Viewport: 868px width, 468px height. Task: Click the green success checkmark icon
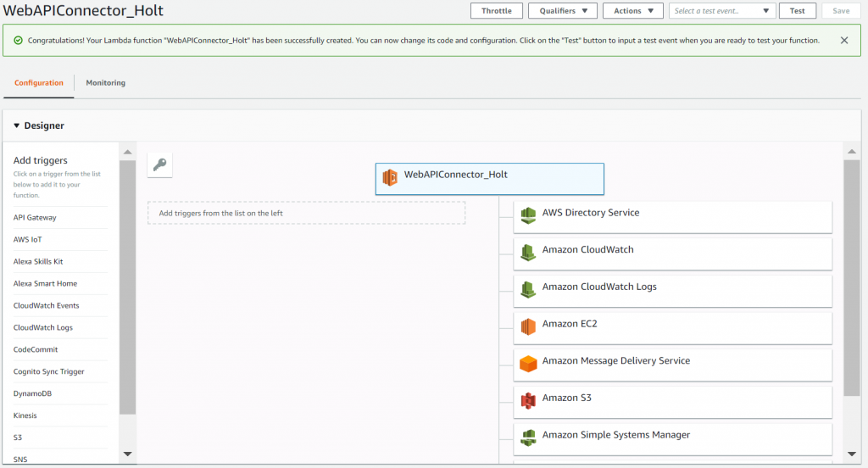click(x=19, y=41)
